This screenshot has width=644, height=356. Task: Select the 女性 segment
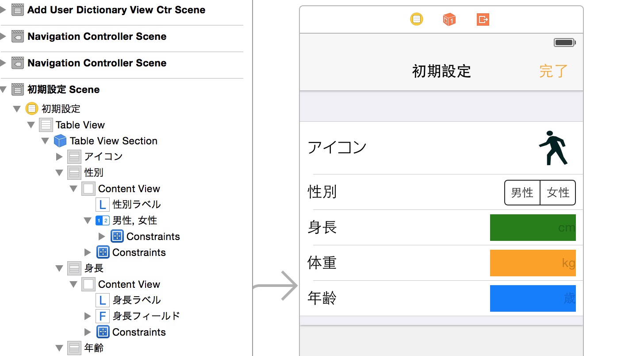click(x=558, y=193)
